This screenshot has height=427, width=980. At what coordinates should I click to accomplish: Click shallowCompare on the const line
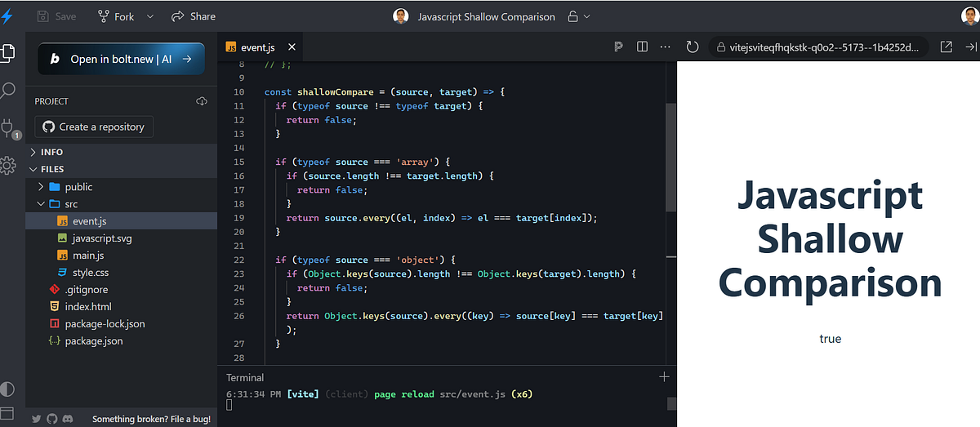tap(335, 92)
